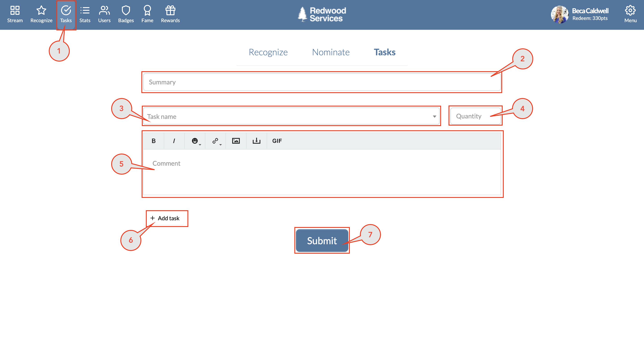Switch to the Nominate tab
Viewport: 644px width, 364px height.
tap(330, 52)
